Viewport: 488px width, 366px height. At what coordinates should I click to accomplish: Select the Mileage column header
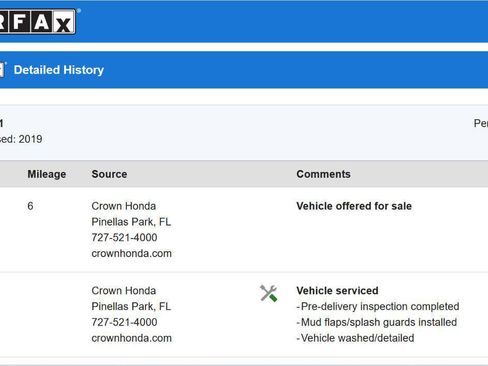tap(47, 174)
